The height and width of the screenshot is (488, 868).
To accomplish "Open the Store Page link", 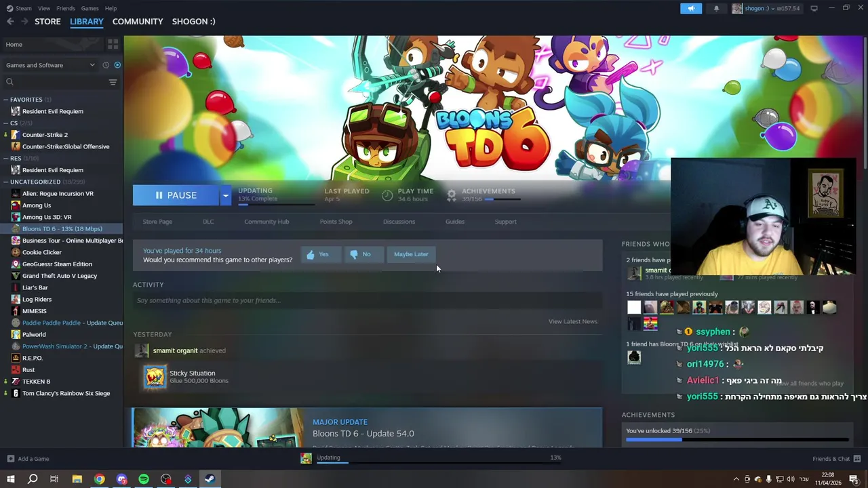I will tap(157, 222).
